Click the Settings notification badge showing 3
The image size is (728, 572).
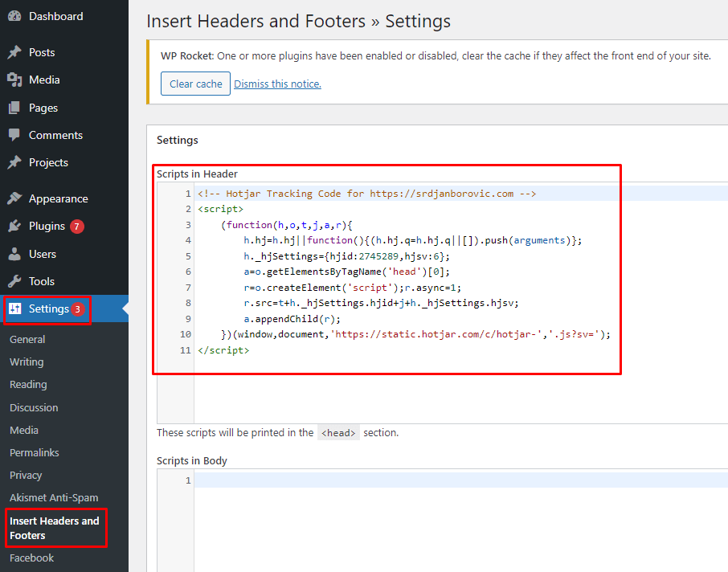pos(78,309)
